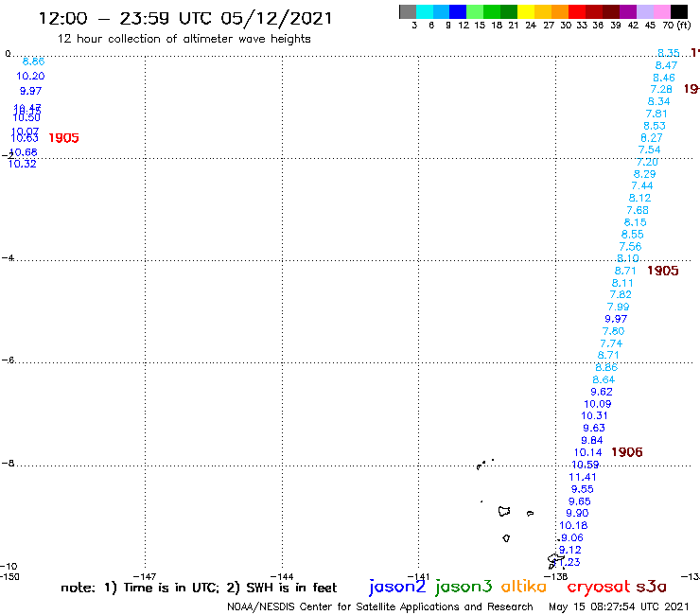Click the wave height value '7.74'
Image resolution: width=700 pixels, height=615 pixels.
click(x=611, y=343)
